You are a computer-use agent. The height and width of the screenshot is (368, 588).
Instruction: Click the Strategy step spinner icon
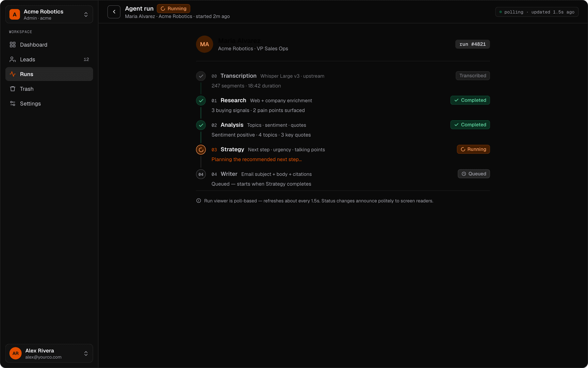[201, 149]
